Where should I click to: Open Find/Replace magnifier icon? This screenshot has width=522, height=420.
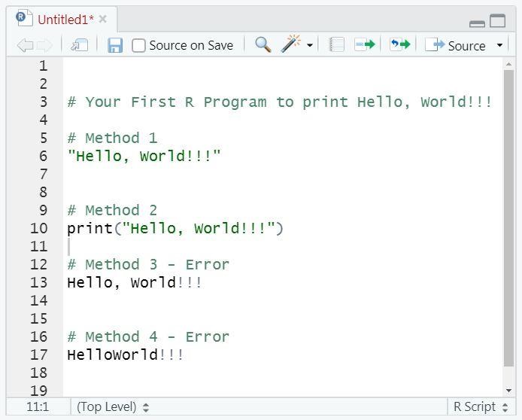(x=263, y=44)
